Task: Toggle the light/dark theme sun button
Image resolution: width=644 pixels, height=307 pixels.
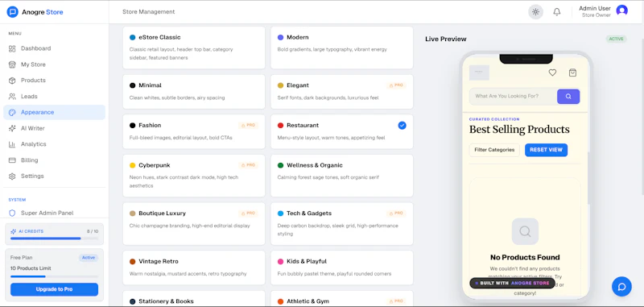Action: tap(535, 12)
